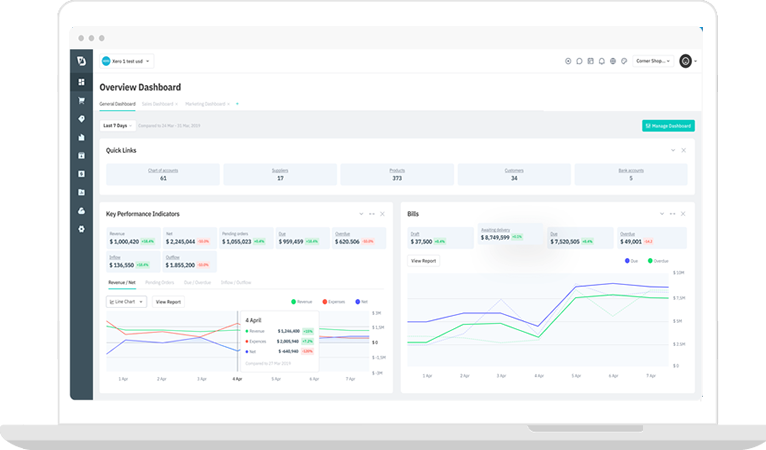Click the price tag sidebar icon
This screenshot has width=766, height=450.
pos(81,118)
